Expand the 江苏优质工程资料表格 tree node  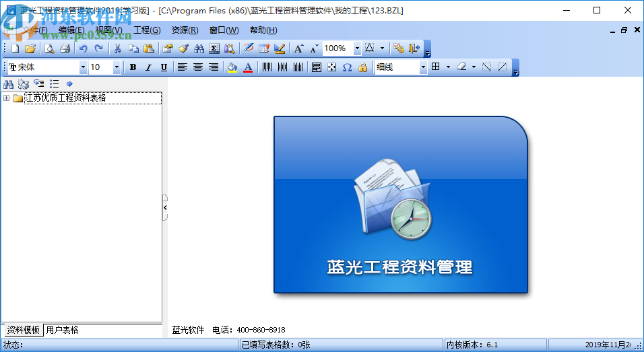[6, 98]
